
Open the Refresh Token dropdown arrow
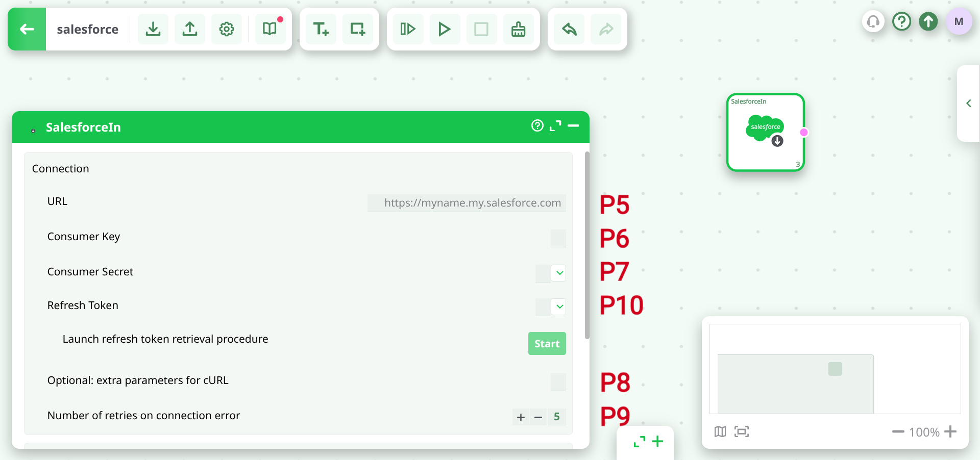click(559, 306)
